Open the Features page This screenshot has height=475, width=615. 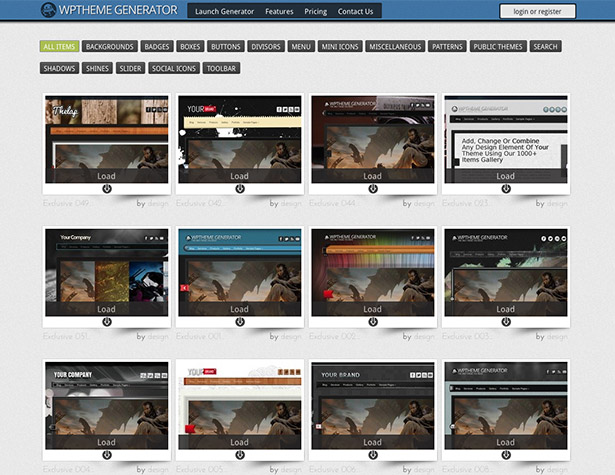click(279, 11)
